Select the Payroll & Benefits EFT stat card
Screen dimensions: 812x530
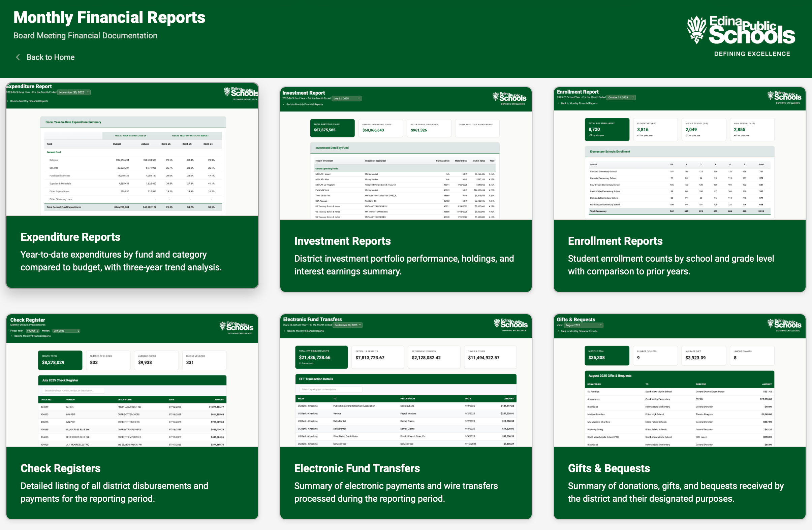[378, 357]
